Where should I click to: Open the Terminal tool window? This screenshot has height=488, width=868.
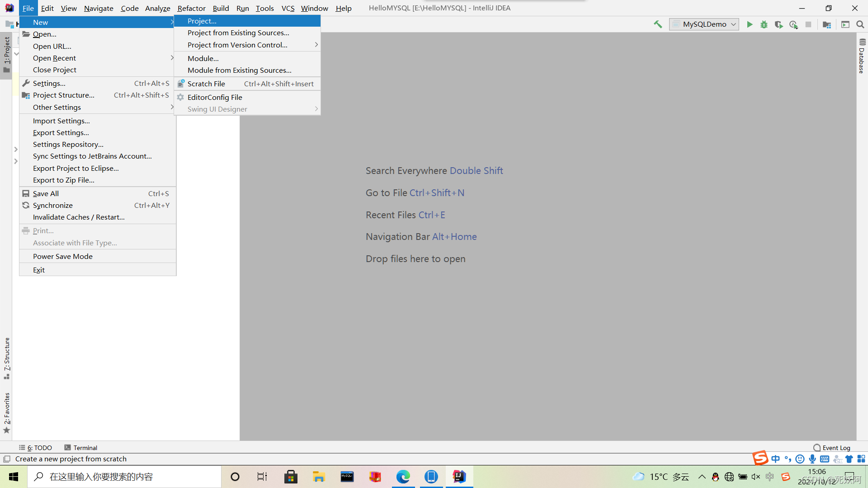[x=81, y=448]
